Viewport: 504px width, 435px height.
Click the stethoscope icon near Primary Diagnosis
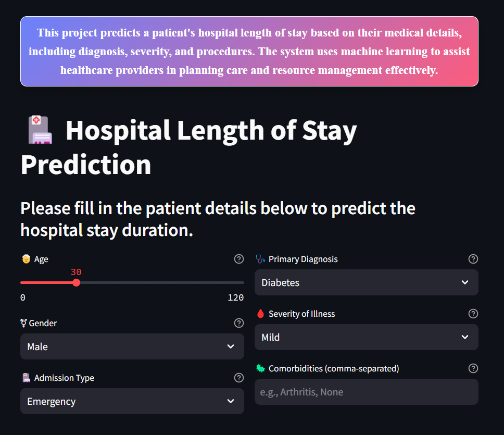coord(259,258)
